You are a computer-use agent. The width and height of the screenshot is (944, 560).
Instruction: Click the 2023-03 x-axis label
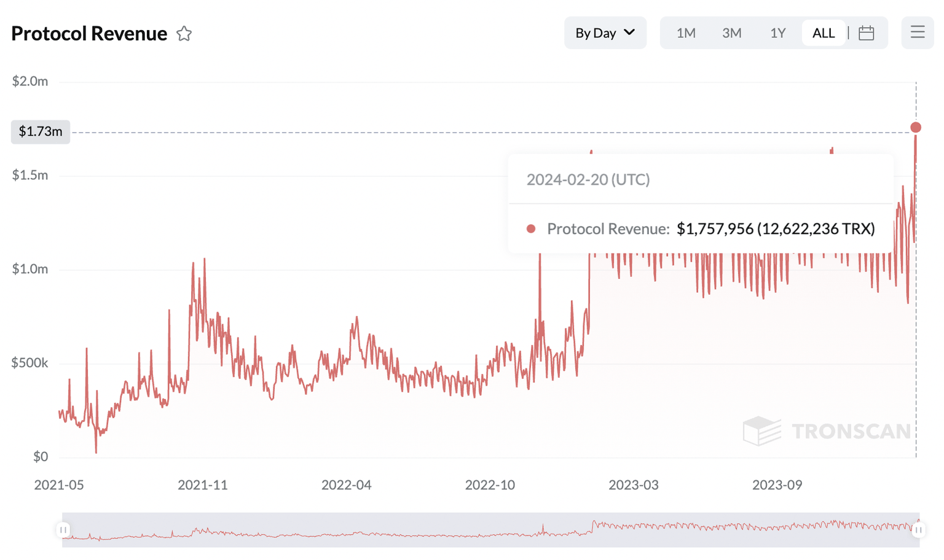click(634, 485)
